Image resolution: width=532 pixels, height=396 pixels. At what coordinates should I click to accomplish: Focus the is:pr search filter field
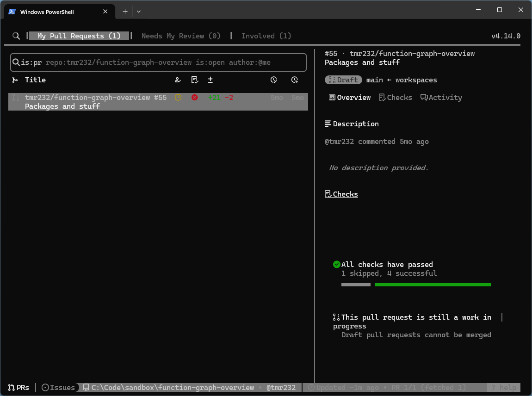(159, 62)
